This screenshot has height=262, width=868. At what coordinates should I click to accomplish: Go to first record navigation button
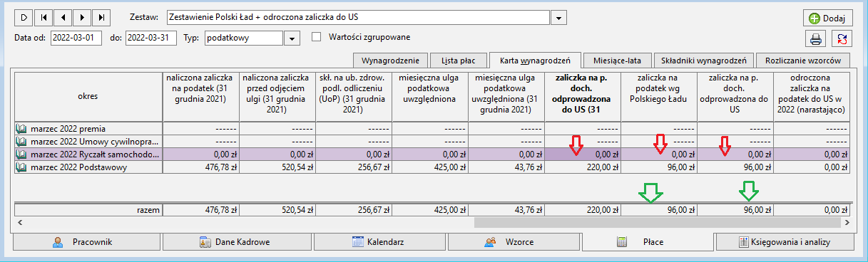[x=44, y=17]
